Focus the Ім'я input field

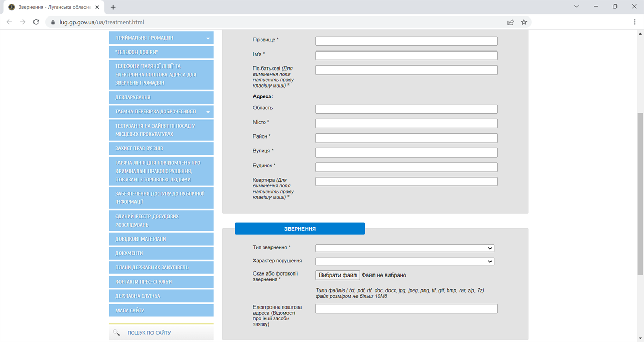406,56
